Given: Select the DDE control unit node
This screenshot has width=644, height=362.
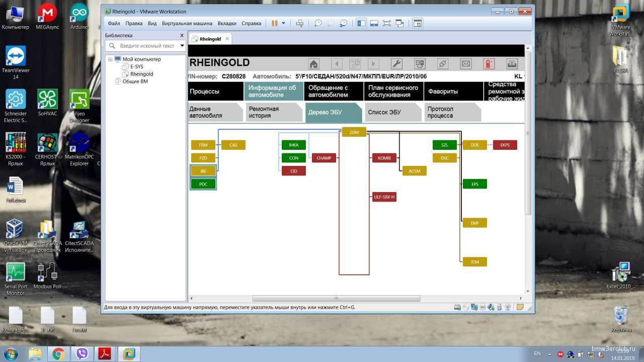Looking at the screenshot, I should [475, 145].
